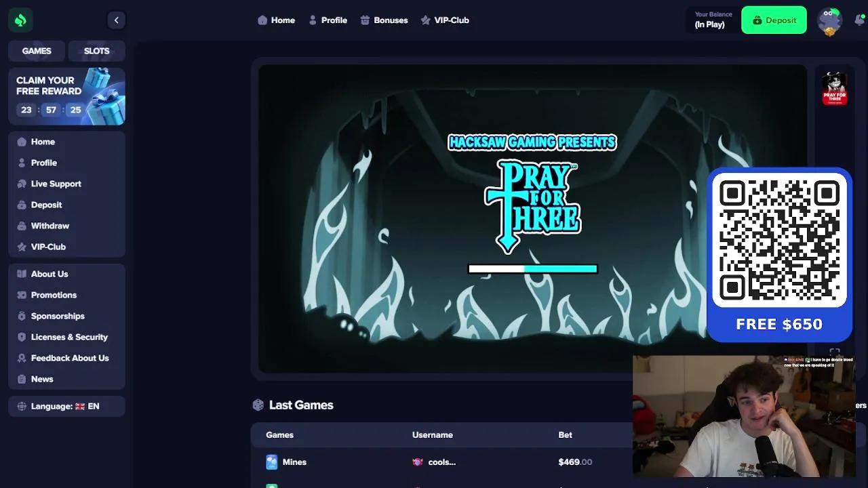Viewport: 868px width, 488px height.
Task: Select the Live Support headset icon
Action: (22, 184)
